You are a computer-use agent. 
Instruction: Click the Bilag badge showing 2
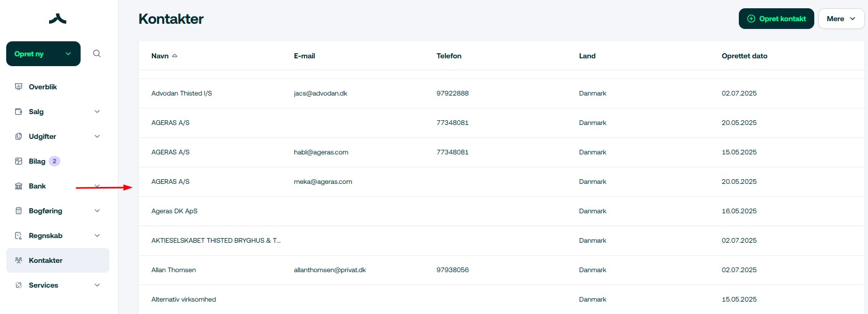54,161
